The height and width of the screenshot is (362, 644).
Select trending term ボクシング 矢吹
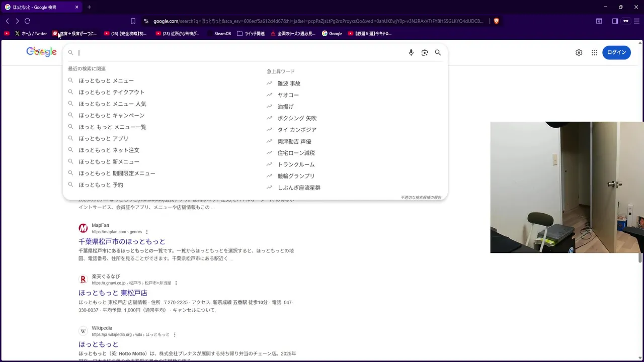[x=297, y=118]
